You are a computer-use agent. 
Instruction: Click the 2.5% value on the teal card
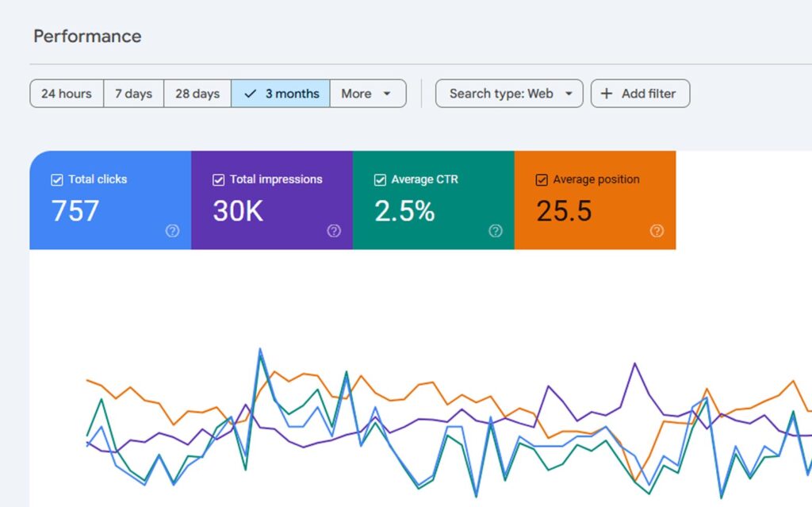coord(404,211)
